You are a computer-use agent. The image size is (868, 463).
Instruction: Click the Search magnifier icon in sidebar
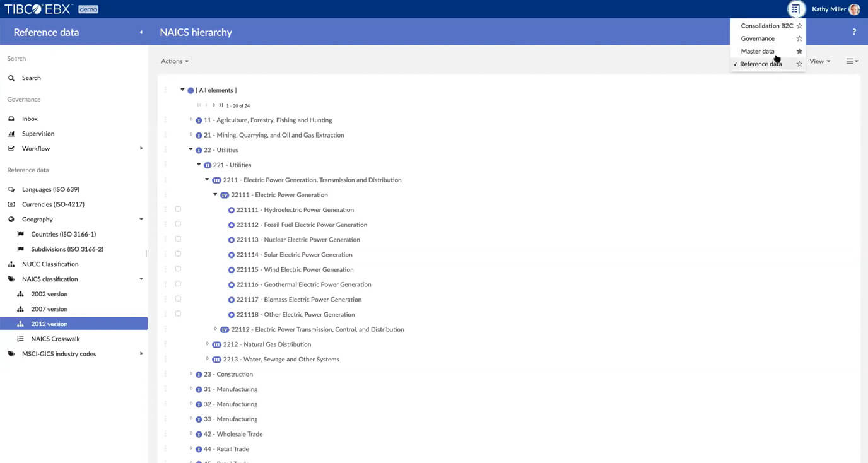[11, 78]
